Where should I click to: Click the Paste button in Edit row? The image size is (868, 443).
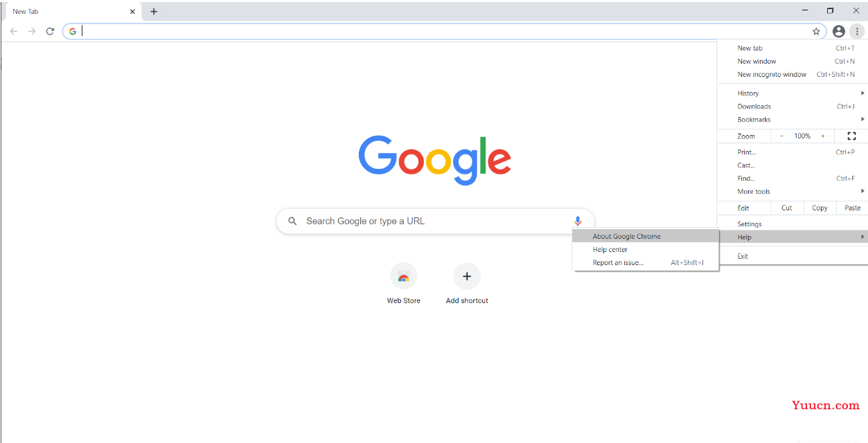click(x=853, y=208)
